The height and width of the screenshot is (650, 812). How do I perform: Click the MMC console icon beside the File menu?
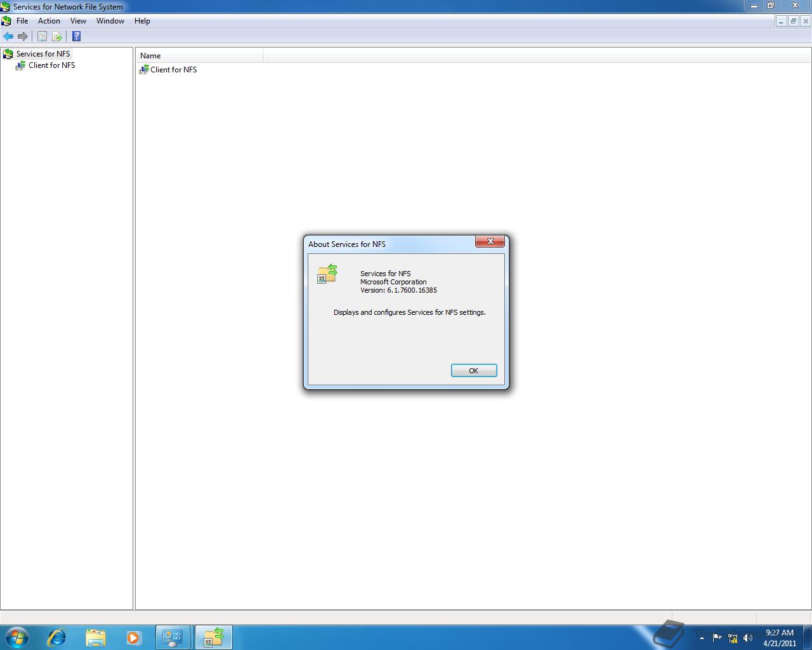pyautogui.click(x=6, y=21)
